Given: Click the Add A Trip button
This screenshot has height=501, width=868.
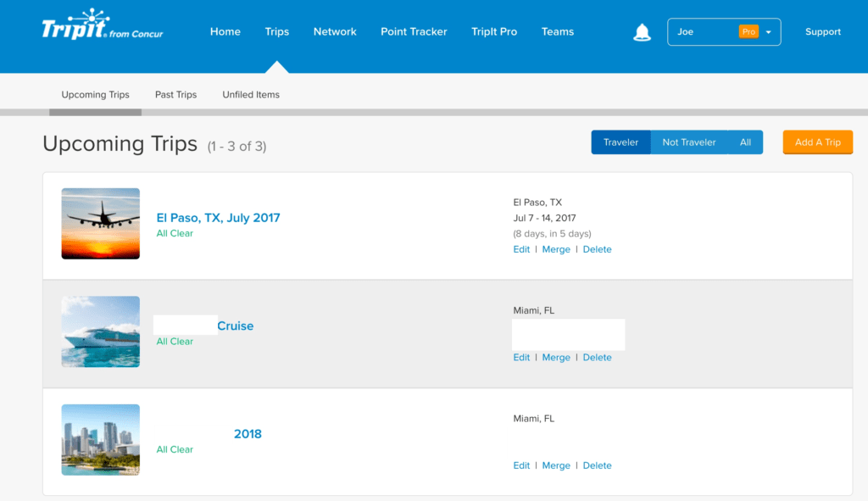Looking at the screenshot, I should 818,142.
